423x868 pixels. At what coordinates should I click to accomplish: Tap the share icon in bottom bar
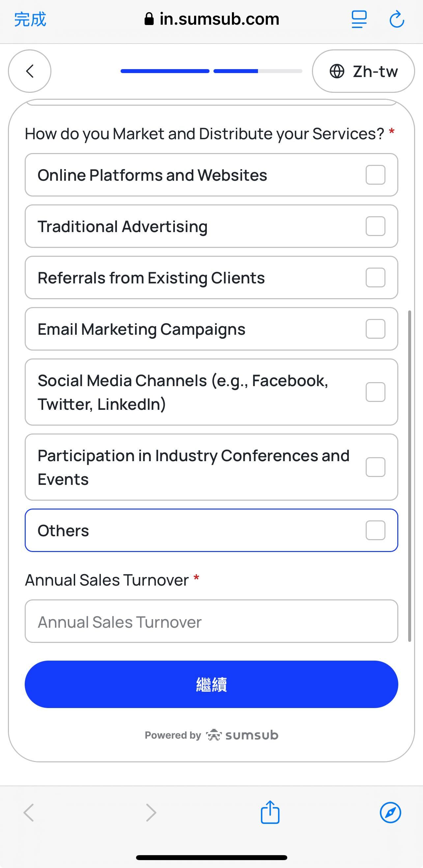270,812
